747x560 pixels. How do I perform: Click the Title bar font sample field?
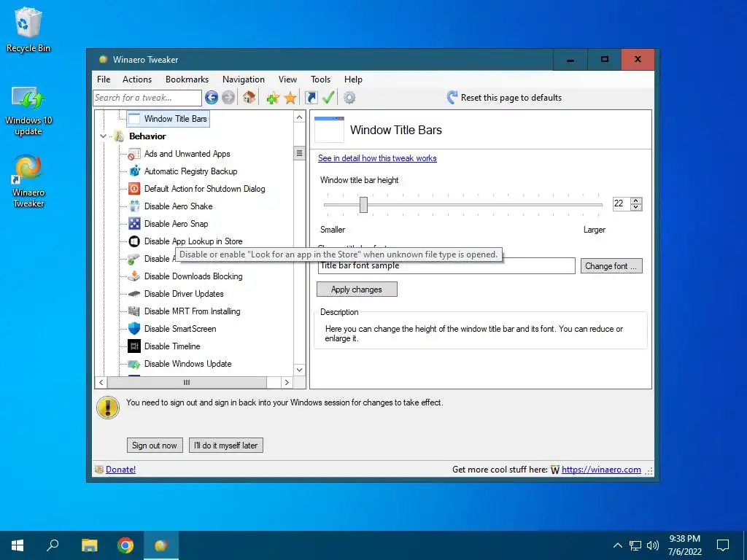pos(446,265)
